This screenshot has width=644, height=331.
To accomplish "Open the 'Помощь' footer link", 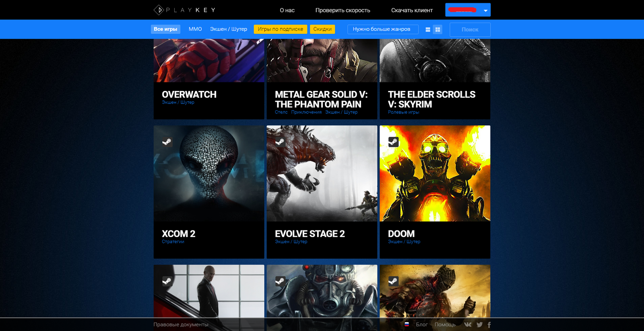I will 445,325.
